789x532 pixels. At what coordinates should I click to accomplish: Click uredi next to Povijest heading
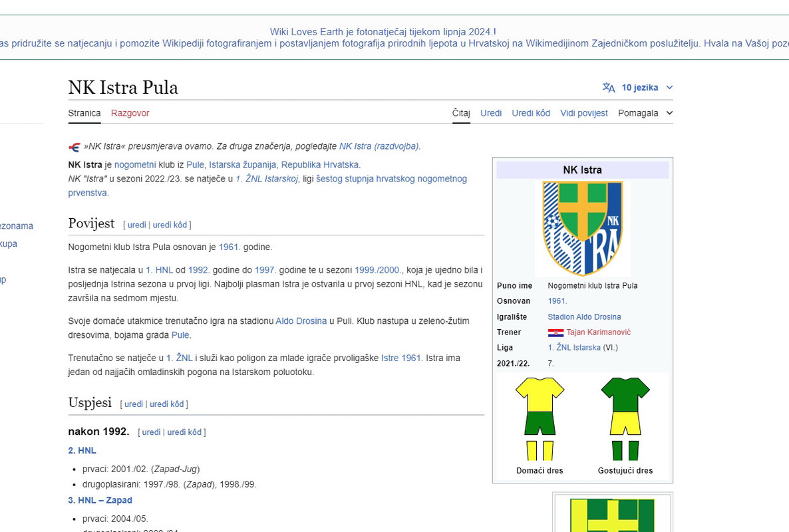[x=137, y=225]
